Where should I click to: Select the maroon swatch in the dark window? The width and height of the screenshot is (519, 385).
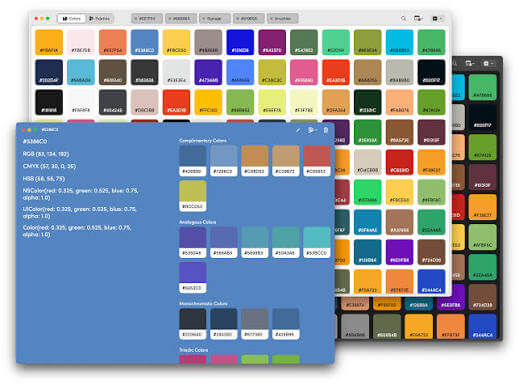tap(482, 177)
